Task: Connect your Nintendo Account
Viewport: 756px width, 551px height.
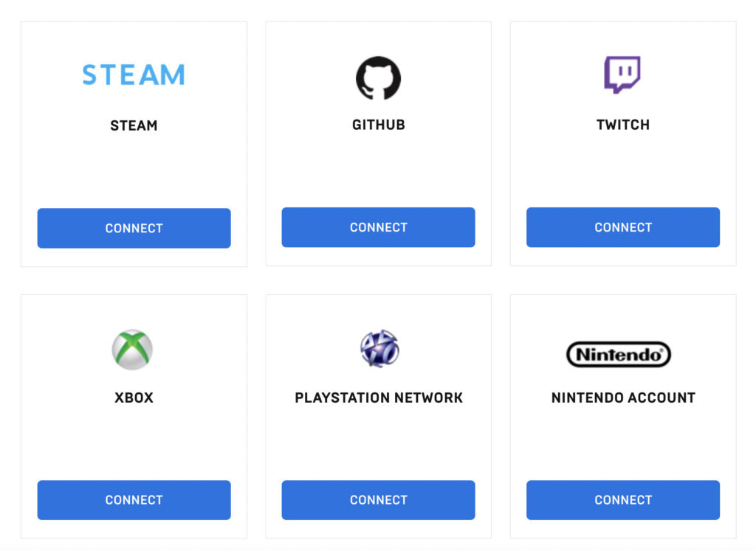Action: point(622,500)
